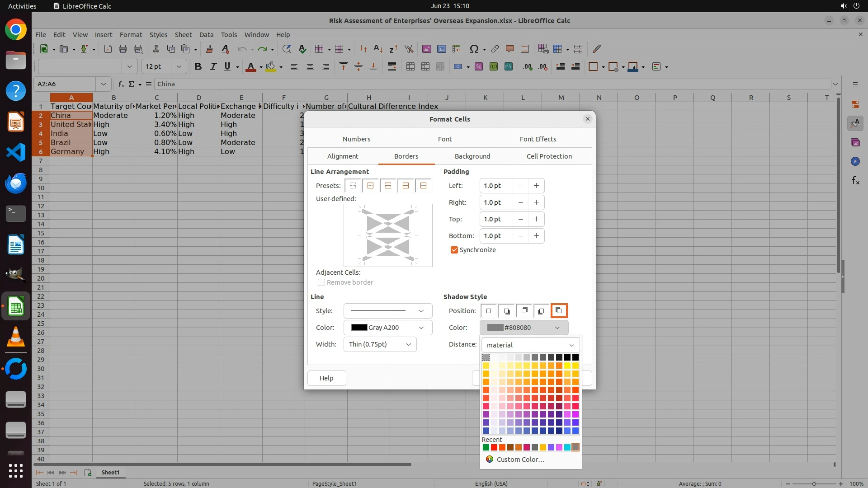Open the Function Wizard fx icon
This screenshot has height=488, width=868.
(121, 84)
